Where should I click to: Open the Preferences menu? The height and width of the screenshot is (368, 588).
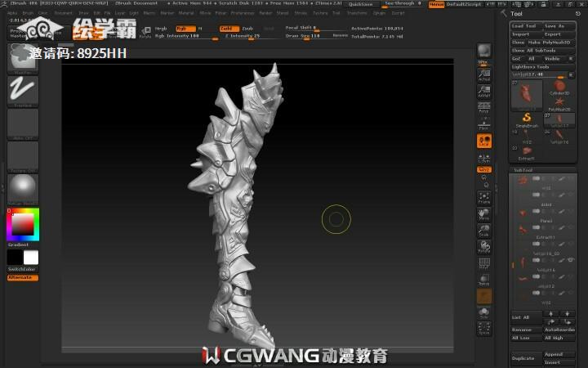pyautogui.click(x=243, y=13)
